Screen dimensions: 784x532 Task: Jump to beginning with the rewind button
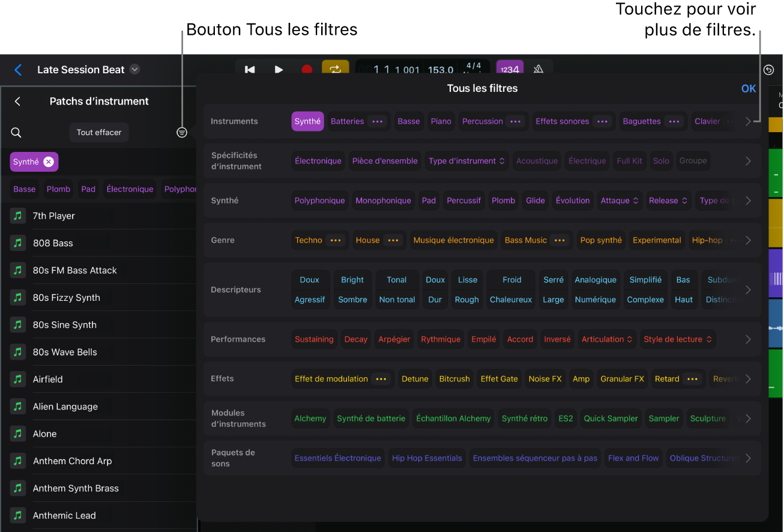250,70
